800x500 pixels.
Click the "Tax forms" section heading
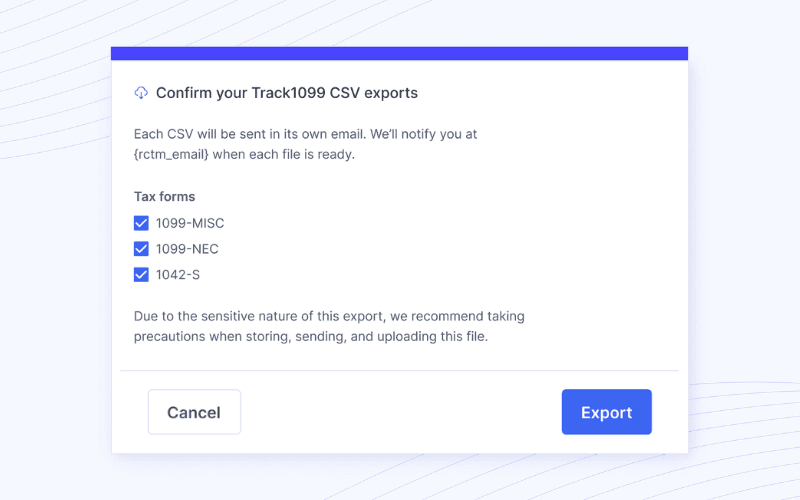click(x=164, y=197)
